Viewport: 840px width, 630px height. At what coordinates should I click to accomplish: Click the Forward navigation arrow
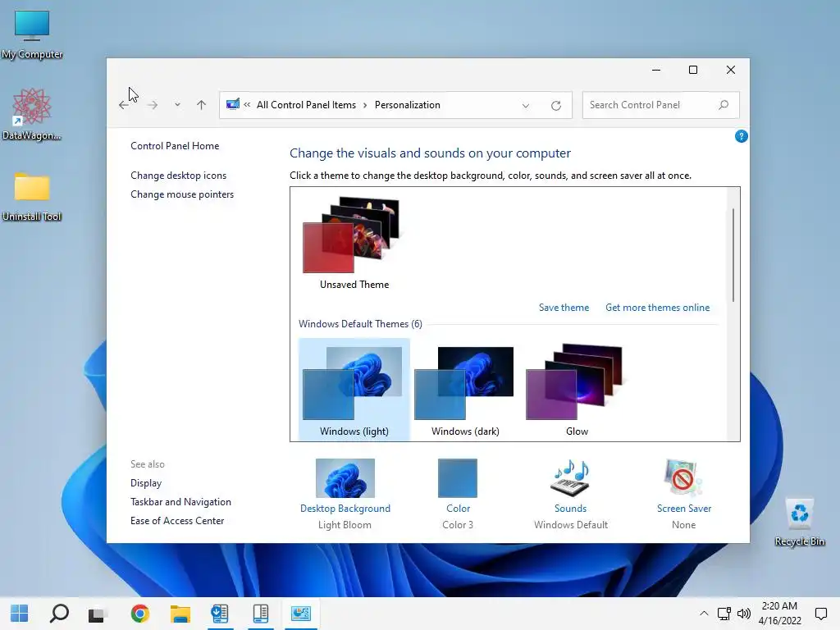pyautogui.click(x=153, y=105)
